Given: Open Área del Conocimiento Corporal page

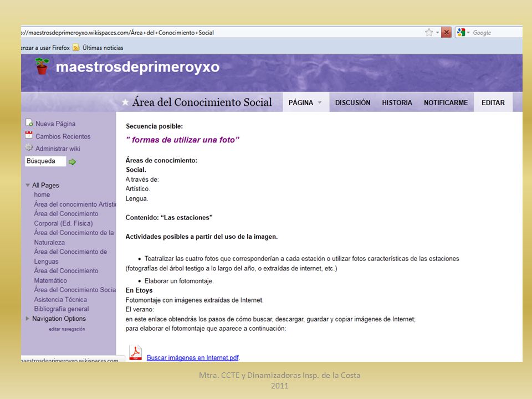Looking at the screenshot, I should click(x=66, y=218).
